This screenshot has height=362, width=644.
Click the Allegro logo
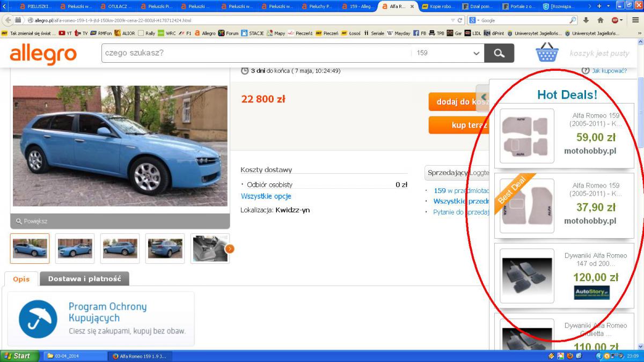(43, 54)
